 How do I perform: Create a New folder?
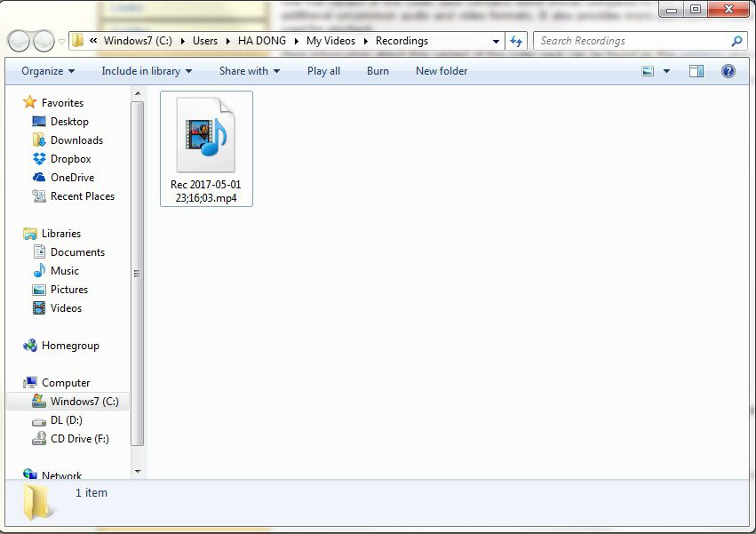[442, 71]
